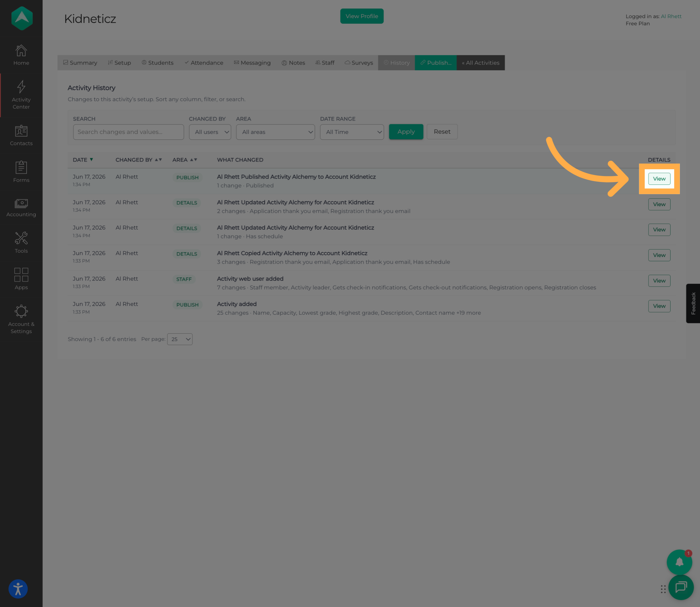Viewport: 700px width, 607px height.
Task: Click the Al Rhett profile link
Action: 671,16
